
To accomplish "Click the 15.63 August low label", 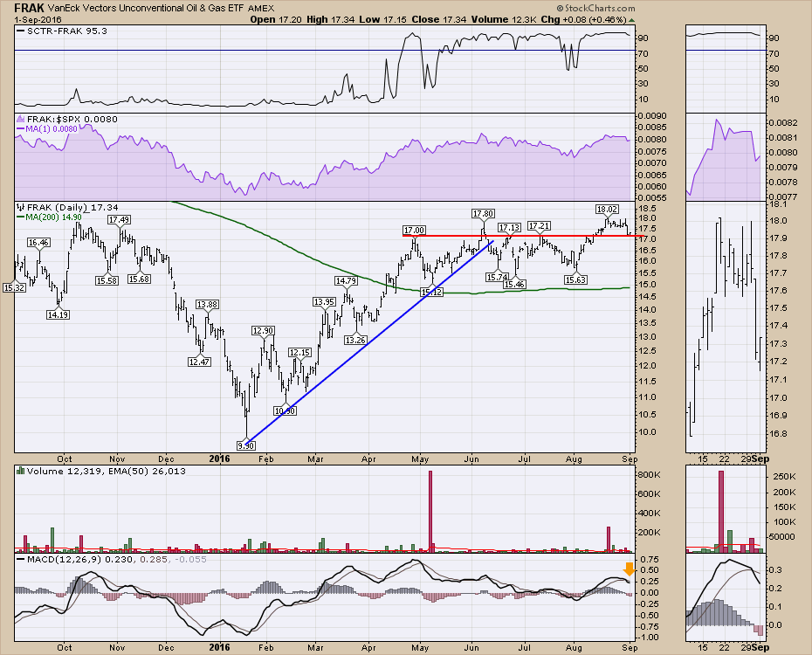I will point(575,279).
